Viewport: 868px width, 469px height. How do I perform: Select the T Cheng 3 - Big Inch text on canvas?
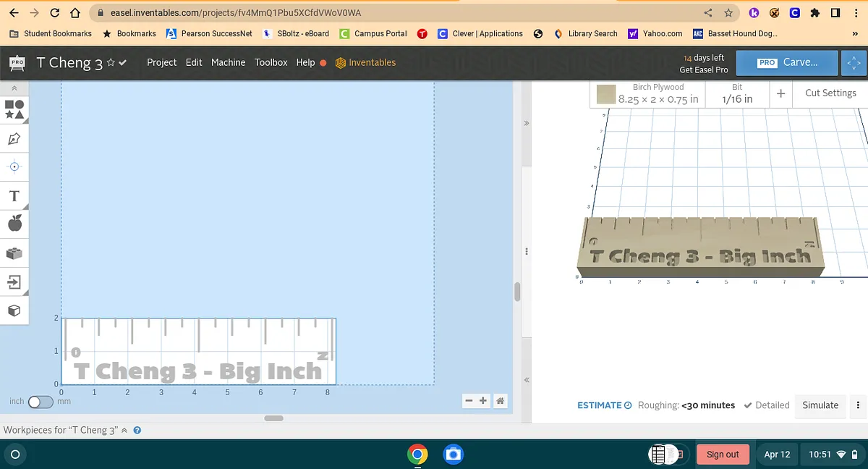(198, 371)
